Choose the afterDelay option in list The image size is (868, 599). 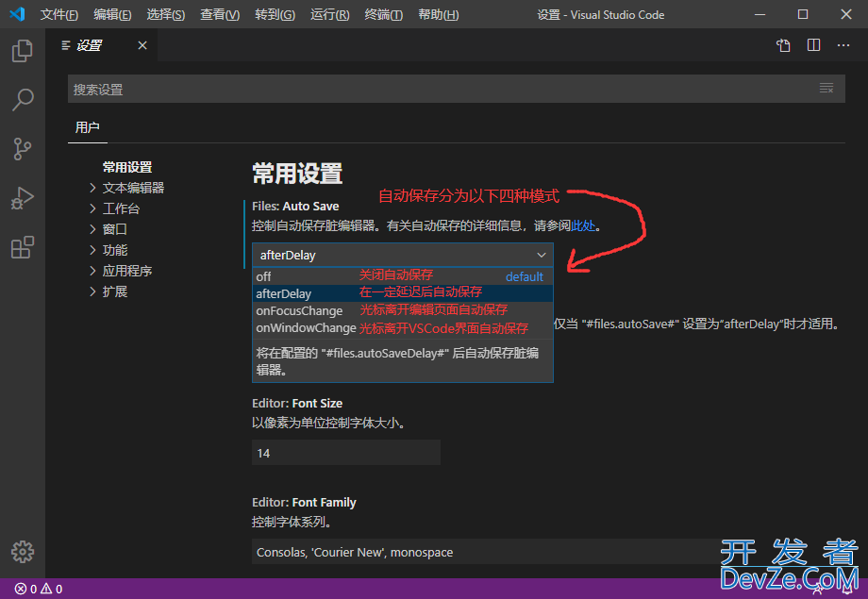tap(403, 293)
